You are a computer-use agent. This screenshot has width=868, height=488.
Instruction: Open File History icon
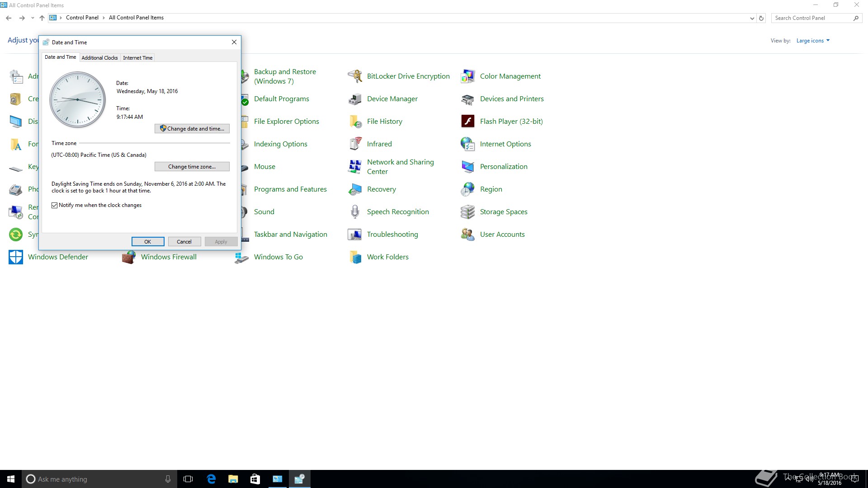coord(355,122)
